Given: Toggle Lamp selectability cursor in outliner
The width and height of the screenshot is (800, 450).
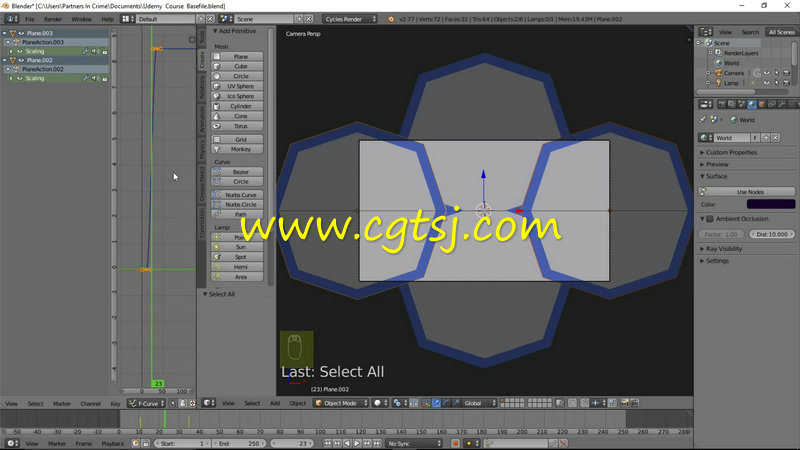Looking at the screenshot, I should (x=777, y=83).
